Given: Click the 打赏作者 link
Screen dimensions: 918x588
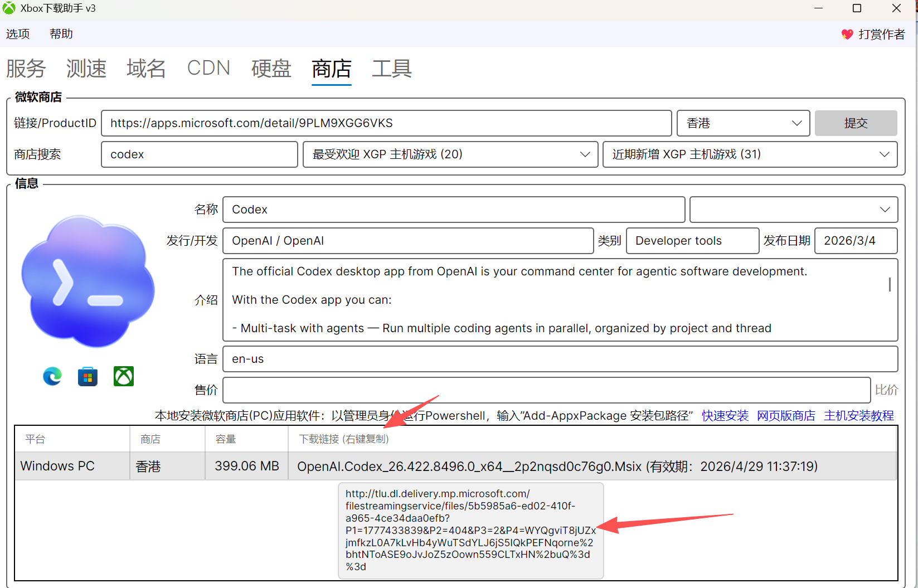Looking at the screenshot, I should tap(882, 35).
